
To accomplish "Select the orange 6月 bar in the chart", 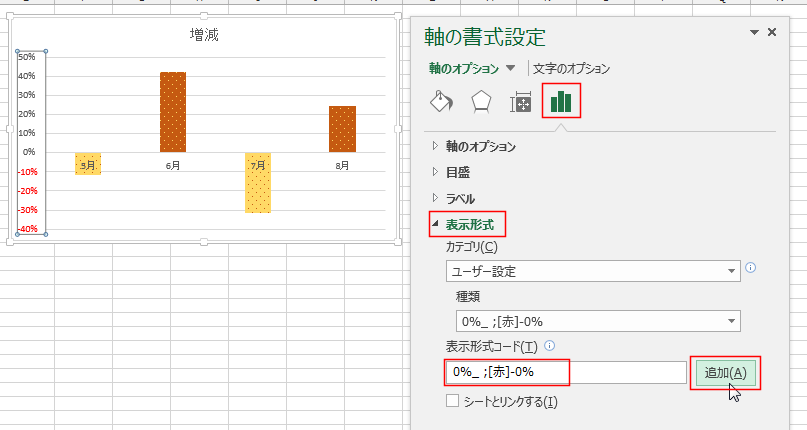I will pos(173,111).
